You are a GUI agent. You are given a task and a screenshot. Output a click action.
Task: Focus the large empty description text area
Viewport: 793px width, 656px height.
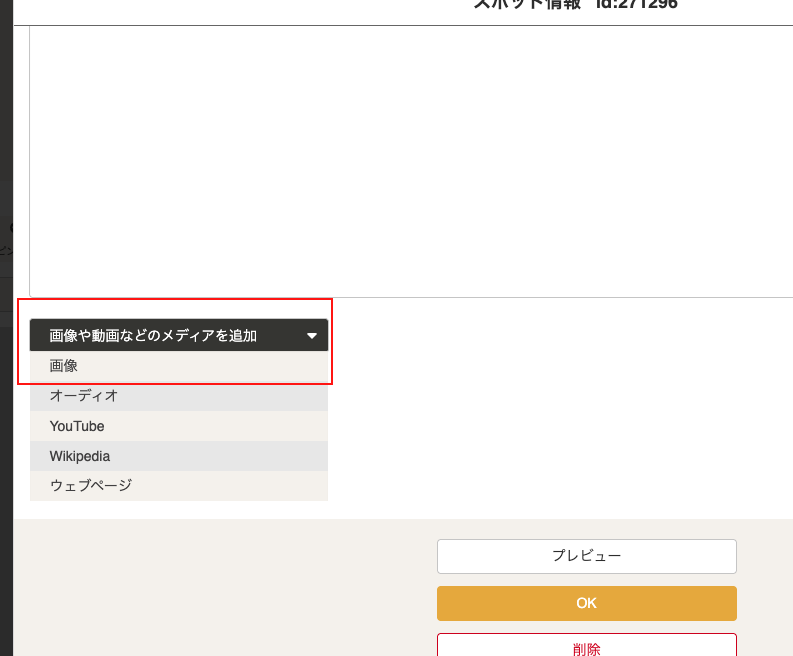point(410,160)
